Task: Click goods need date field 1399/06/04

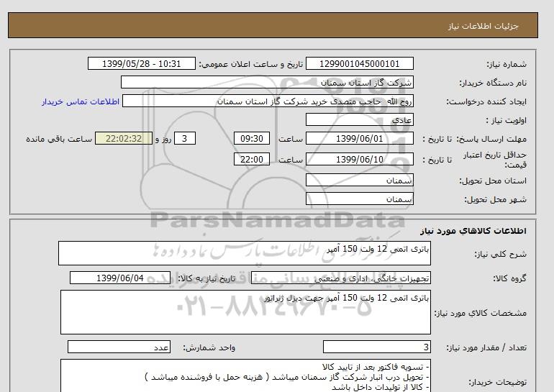Action: coord(120,278)
